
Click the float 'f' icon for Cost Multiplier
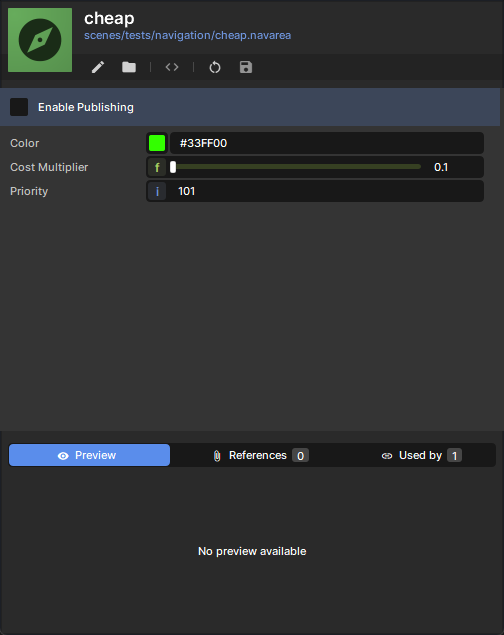pyautogui.click(x=157, y=167)
